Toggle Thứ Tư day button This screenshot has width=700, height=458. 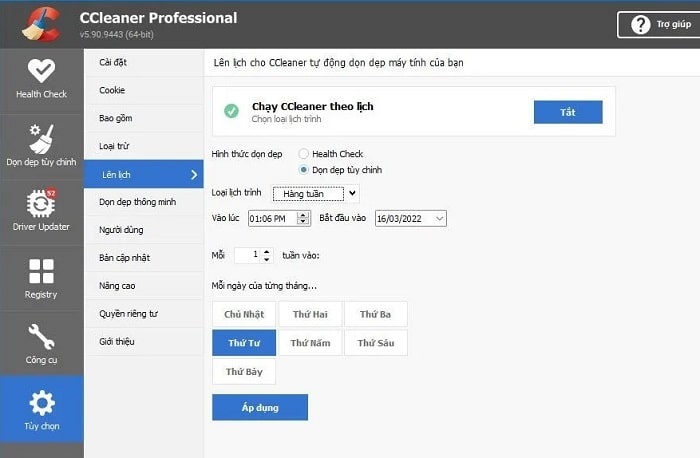(244, 343)
